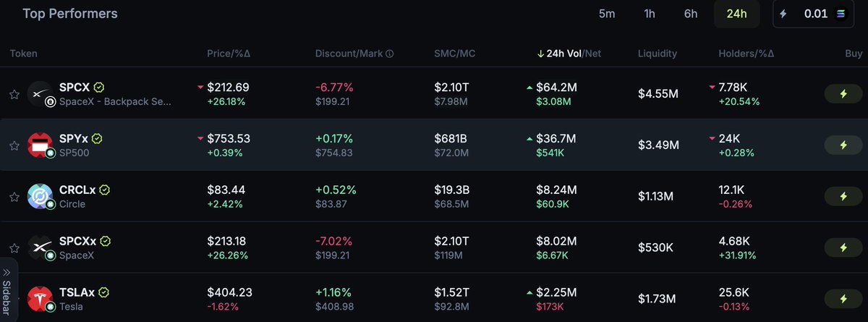Sort by 24h Vol column arrow
Screen dimensions: 868x322
click(540, 54)
